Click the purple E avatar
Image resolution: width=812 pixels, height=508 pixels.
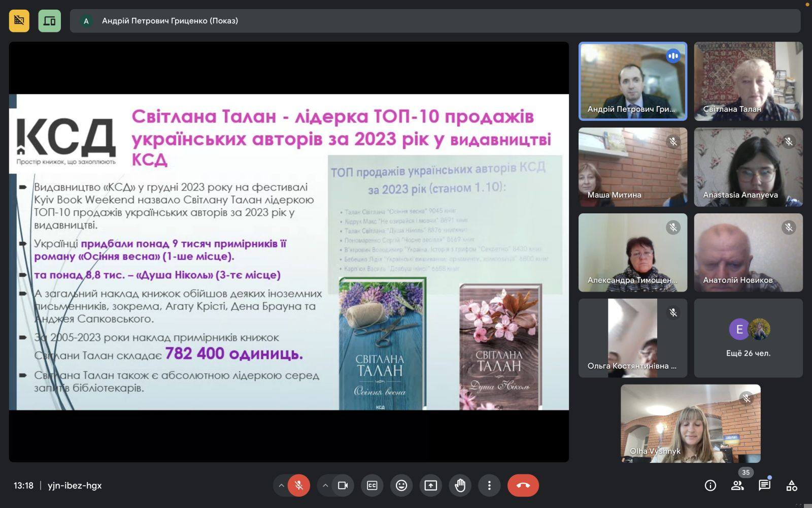point(739,329)
